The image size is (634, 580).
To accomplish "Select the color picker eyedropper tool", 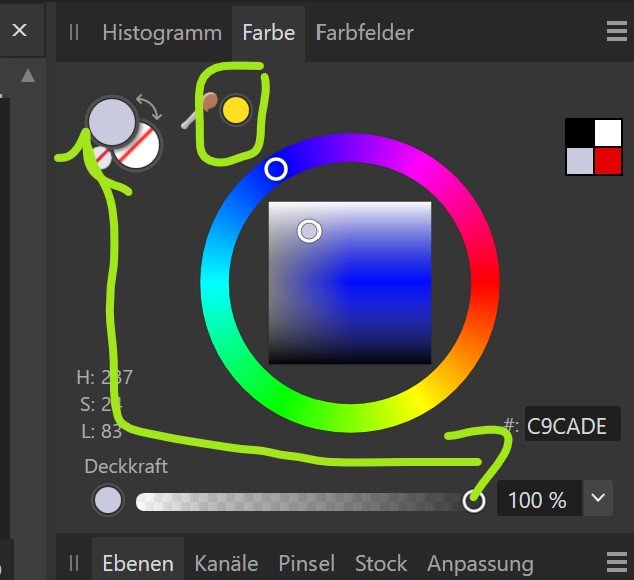I will tap(200, 110).
